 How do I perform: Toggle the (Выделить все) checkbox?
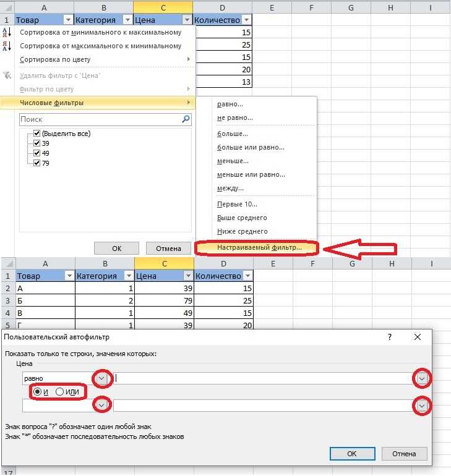click(x=37, y=134)
